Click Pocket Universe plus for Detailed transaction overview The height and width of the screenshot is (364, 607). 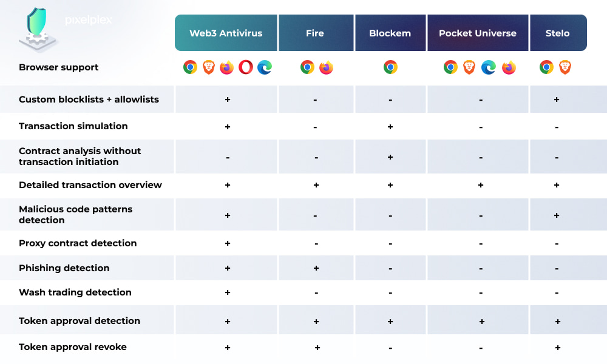481,185
